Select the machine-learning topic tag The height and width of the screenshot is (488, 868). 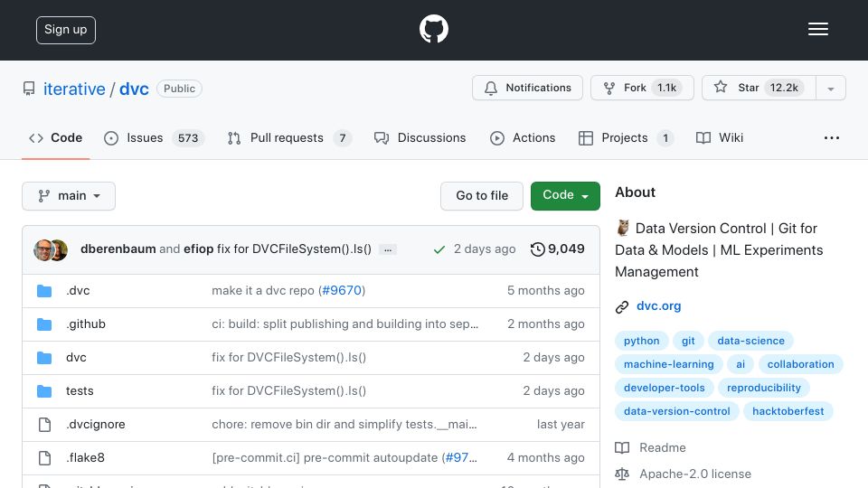(x=669, y=364)
